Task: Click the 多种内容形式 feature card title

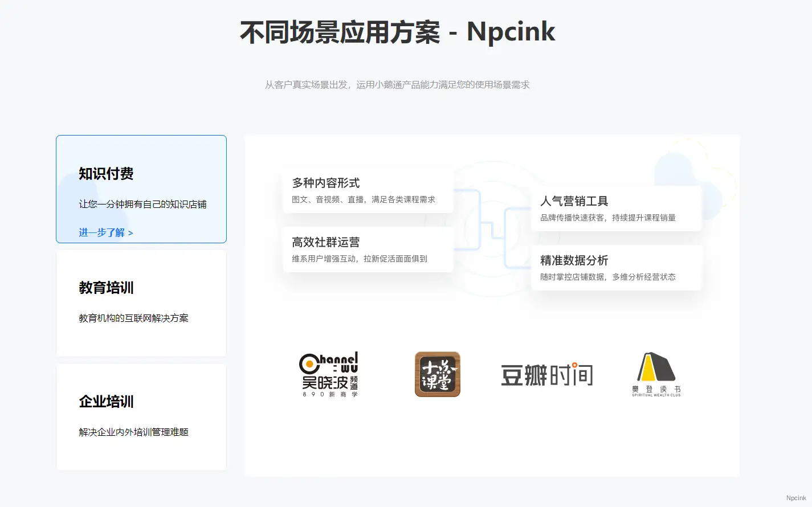Action: tap(326, 183)
